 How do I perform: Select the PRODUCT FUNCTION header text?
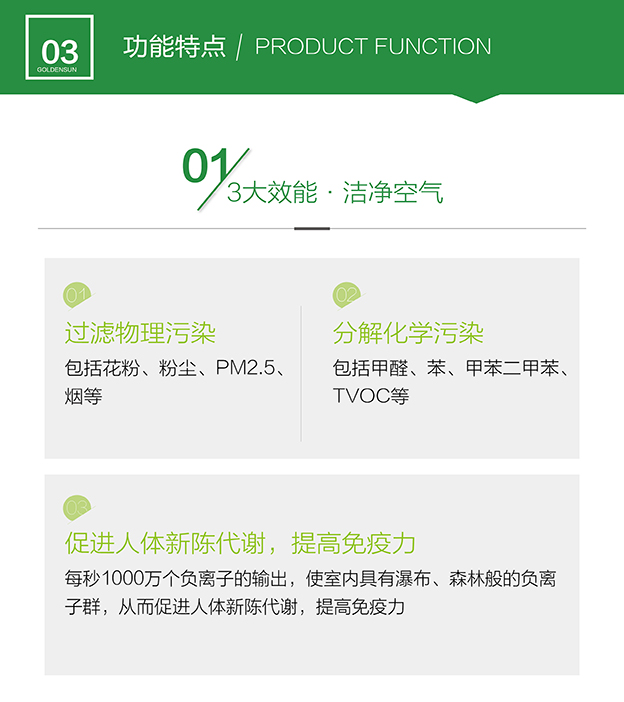(373, 47)
